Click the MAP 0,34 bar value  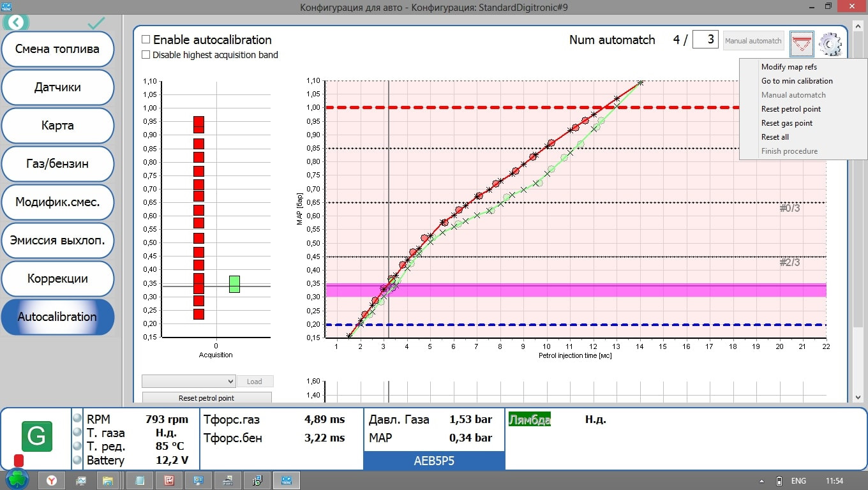click(x=471, y=438)
